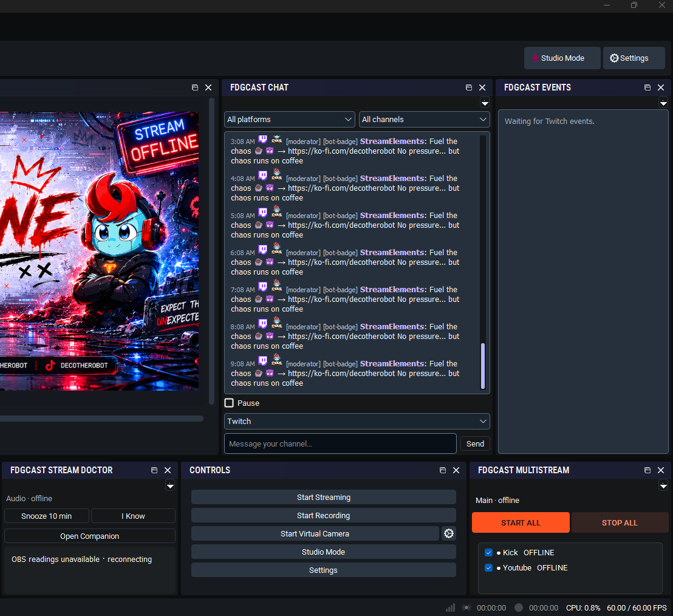The image size is (673, 616).
Task: Click Open Companion button
Action: [90, 536]
